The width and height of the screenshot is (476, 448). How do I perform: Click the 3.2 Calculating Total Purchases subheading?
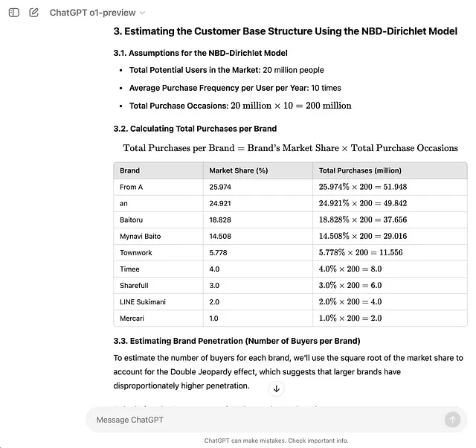click(195, 129)
